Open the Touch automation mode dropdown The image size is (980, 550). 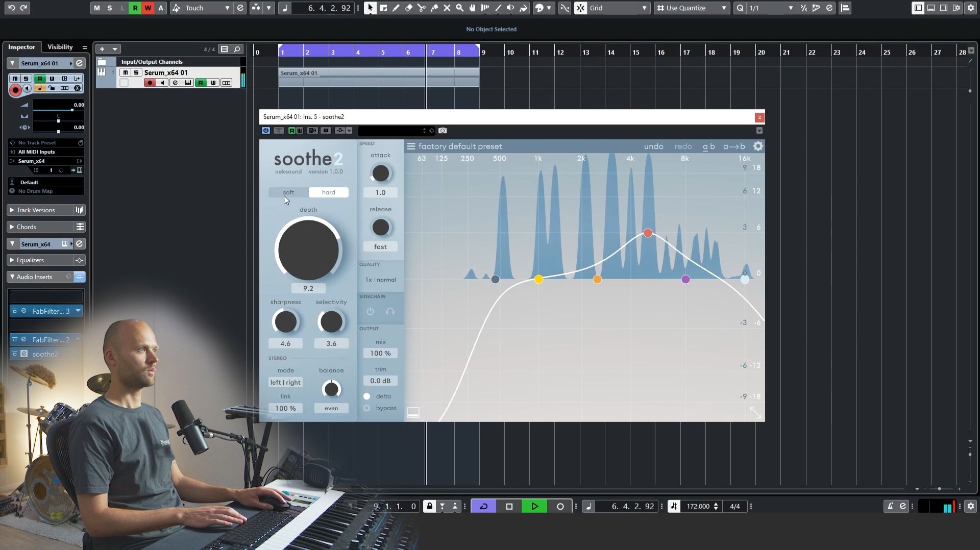[x=207, y=8]
